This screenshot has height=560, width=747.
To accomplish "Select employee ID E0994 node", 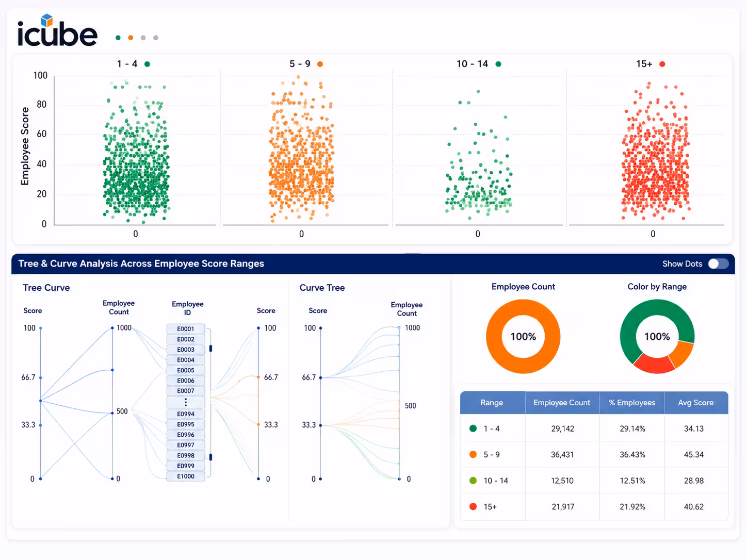I will 186,414.
